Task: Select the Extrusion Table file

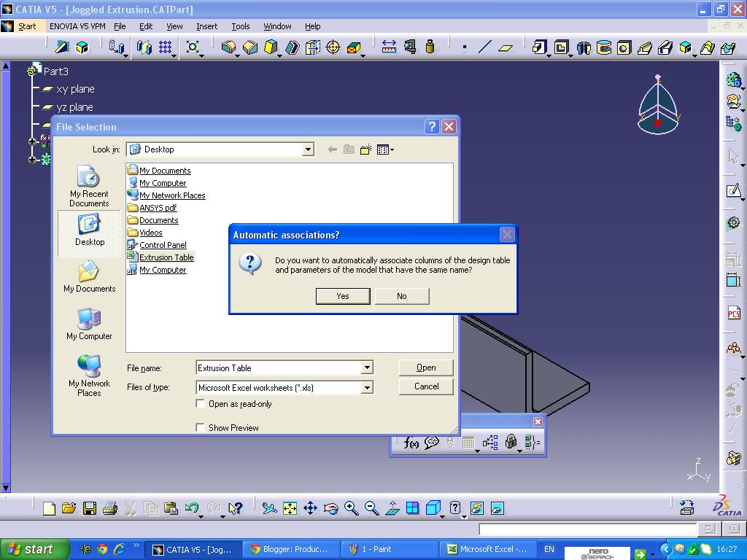Action: click(166, 257)
